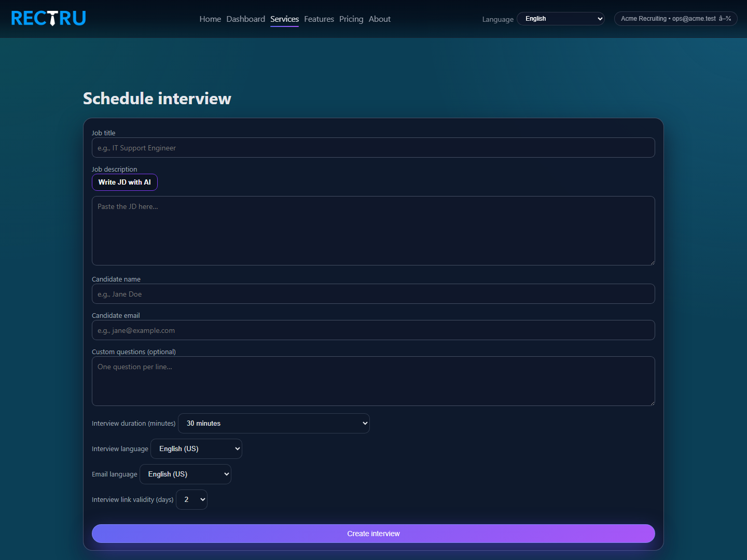Click the Candidate email input
Screen dimensions: 747x560
373,330
